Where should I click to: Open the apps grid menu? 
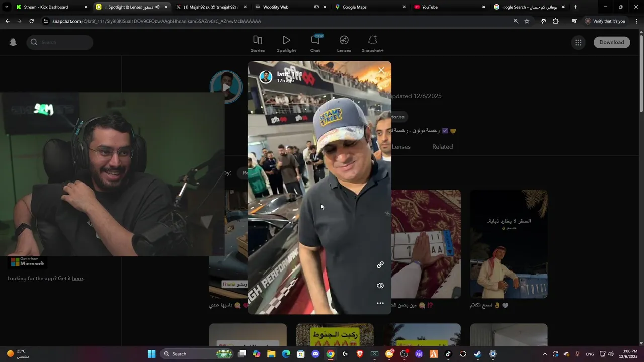tap(578, 42)
